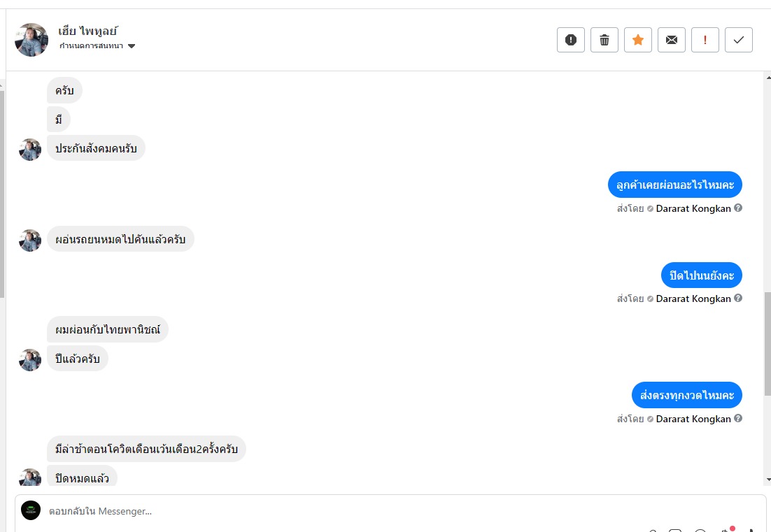The width and height of the screenshot is (771, 532).
Task: Click the page avatar beside reply field
Action: [31, 510]
